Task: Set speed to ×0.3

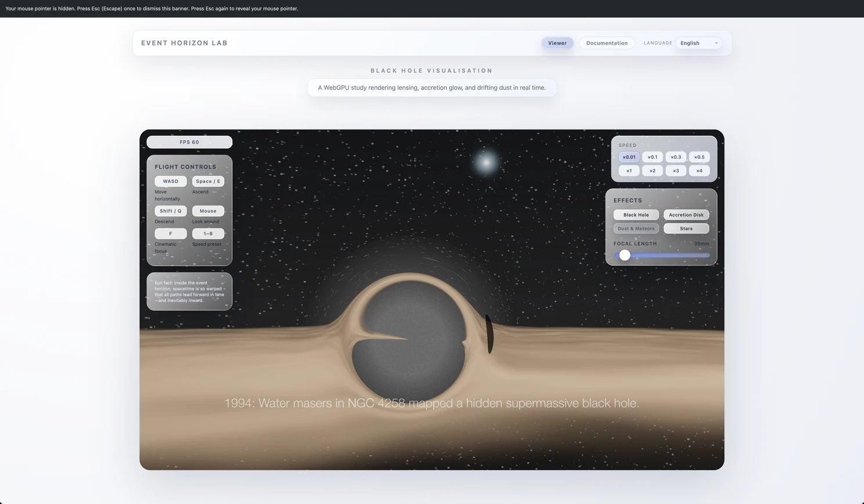Action: click(x=676, y=157)
